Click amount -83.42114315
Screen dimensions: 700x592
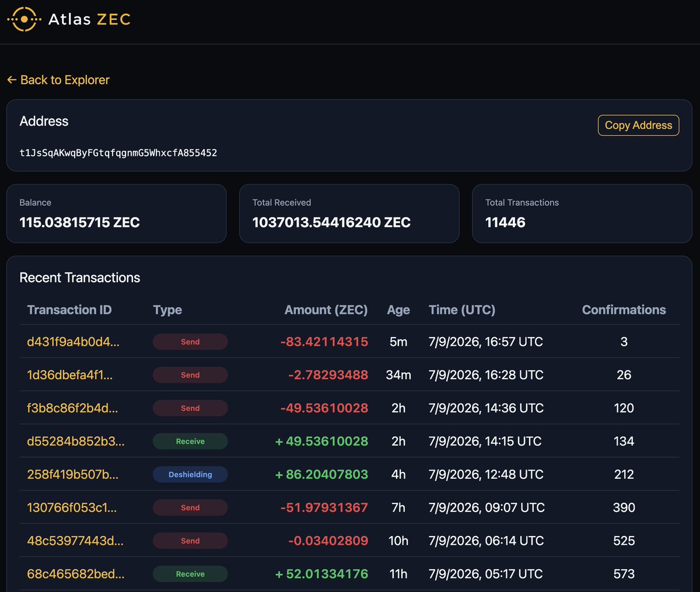tap(324, 342)
